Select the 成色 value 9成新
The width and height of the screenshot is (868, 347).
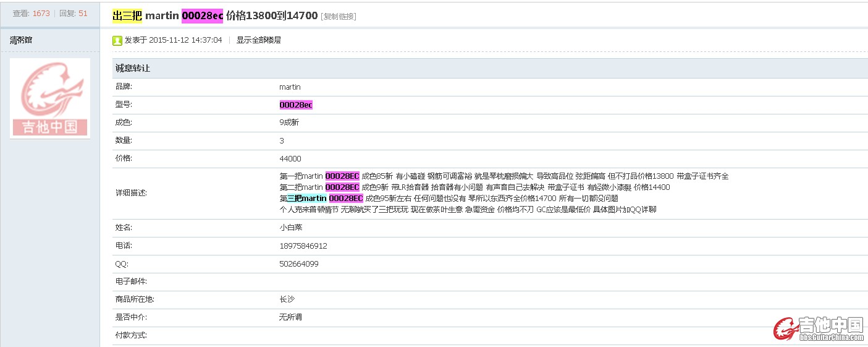click(x=289, y=123)
